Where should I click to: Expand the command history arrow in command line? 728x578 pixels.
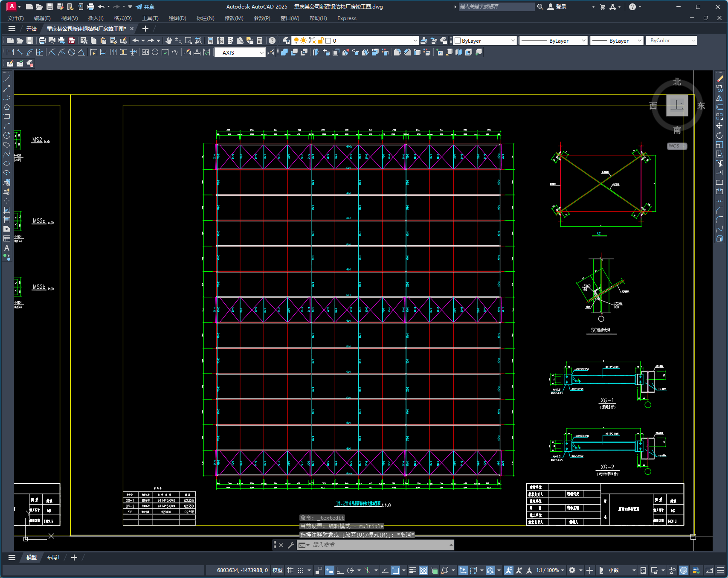451,545
